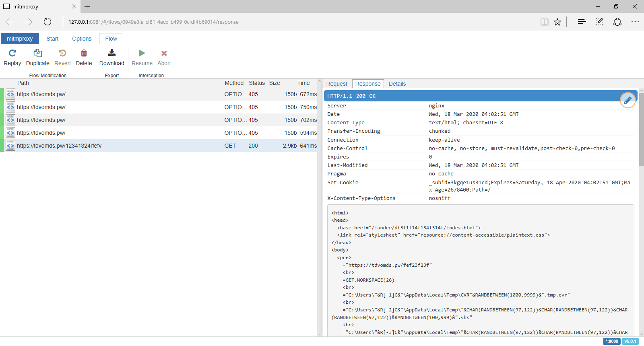The height and width of the screenshot is (346, 644).
Task: Switch to the Options tab
Action: coord(82,39)
